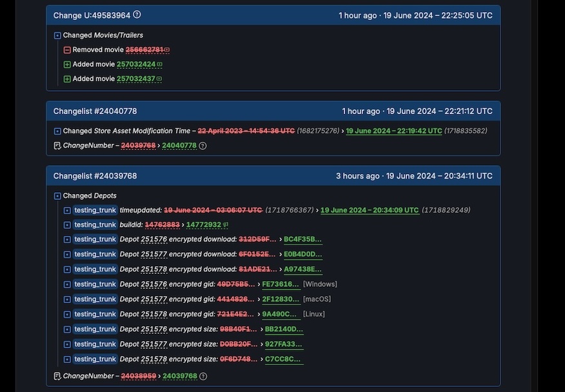Open the Changelist #24040778 header link
The image size is (565, 392).
[x=95, y=112]
